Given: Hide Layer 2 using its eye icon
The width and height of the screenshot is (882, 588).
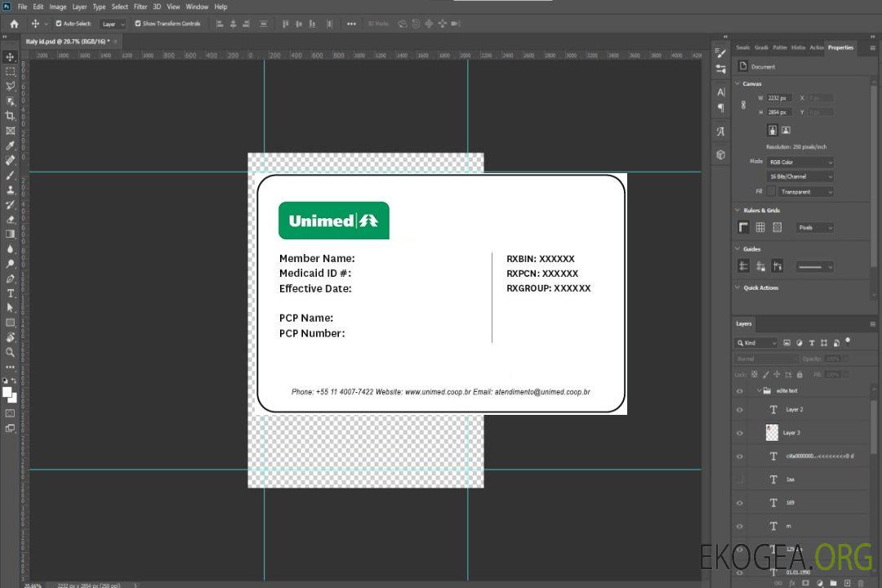Looking at the screenshot, I should pyautogui.click(x=739, y=410).
